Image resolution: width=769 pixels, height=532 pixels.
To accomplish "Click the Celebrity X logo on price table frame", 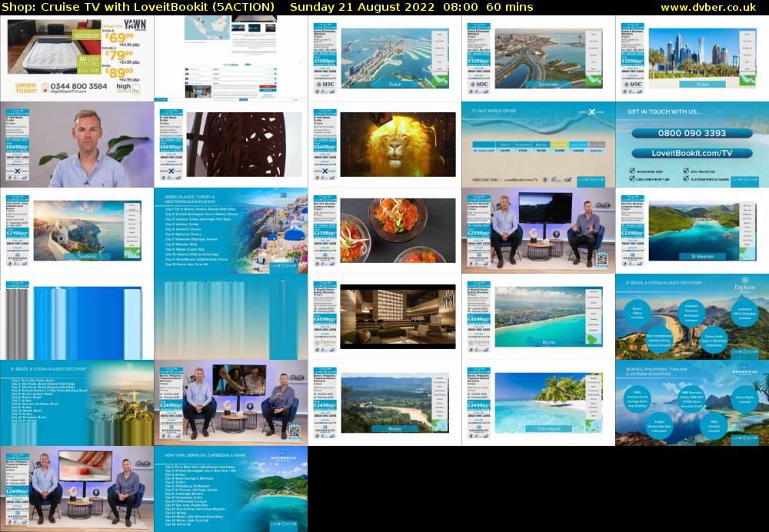I will pyautogui.click(x=591, y=112).
